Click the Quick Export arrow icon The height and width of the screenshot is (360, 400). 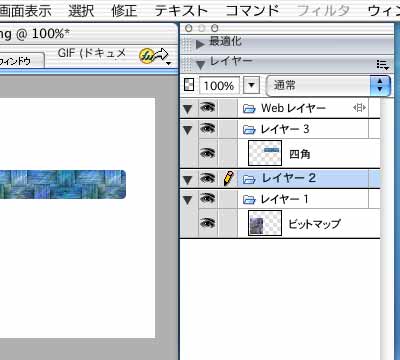[155, 56]
